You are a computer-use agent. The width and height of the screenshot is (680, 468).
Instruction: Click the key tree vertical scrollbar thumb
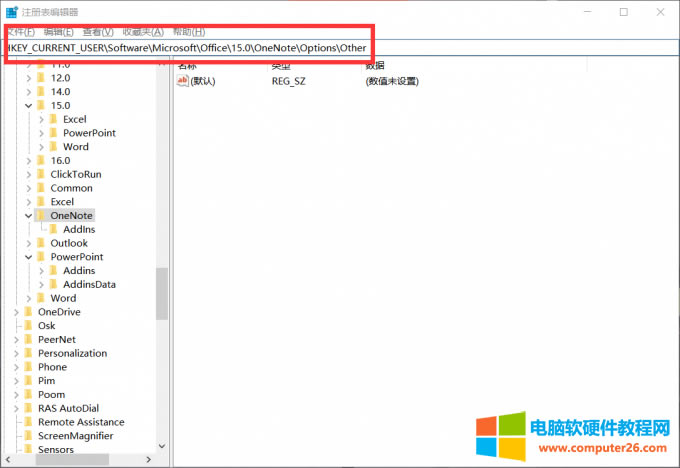click(x=162, y=294)
